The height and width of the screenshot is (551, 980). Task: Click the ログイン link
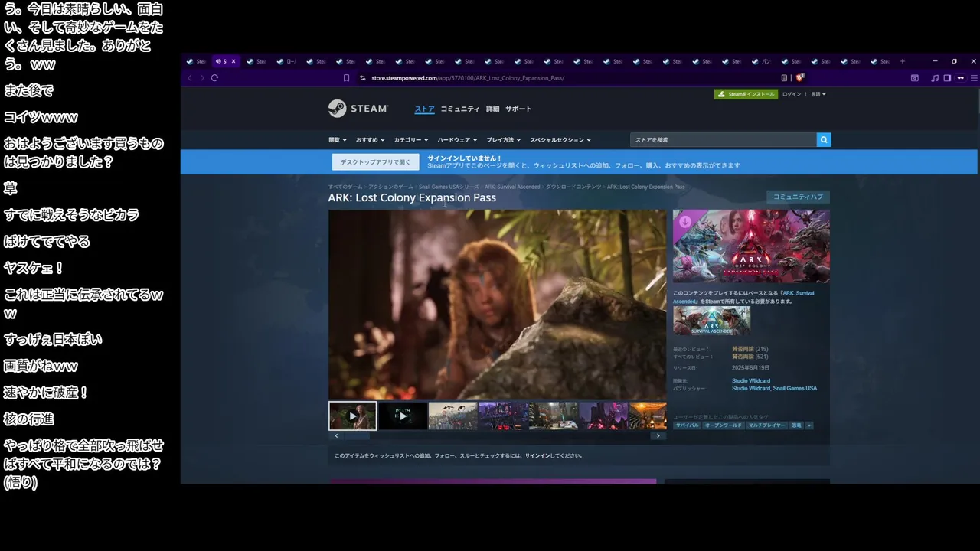click(792, 94)
